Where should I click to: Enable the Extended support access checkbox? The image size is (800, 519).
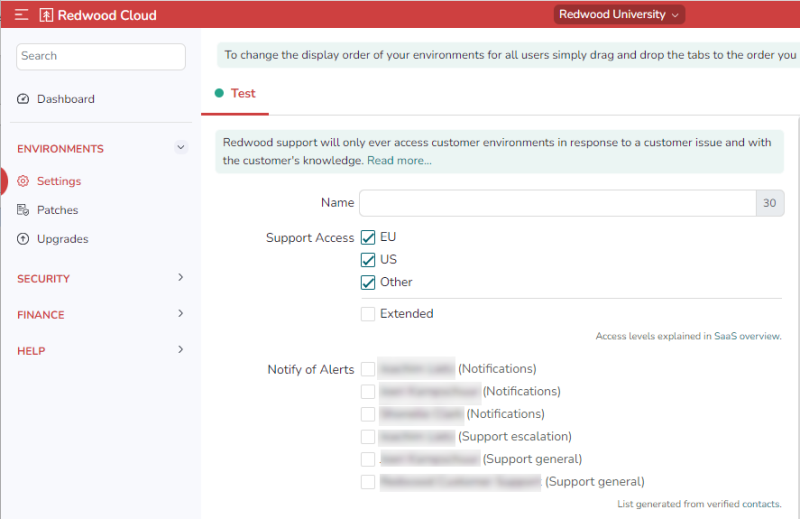tap(368, 314)
